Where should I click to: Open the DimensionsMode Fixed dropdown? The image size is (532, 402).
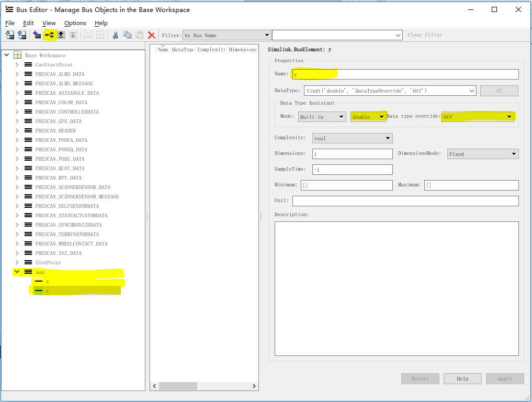pyautogui.click(x=483, y=154)
